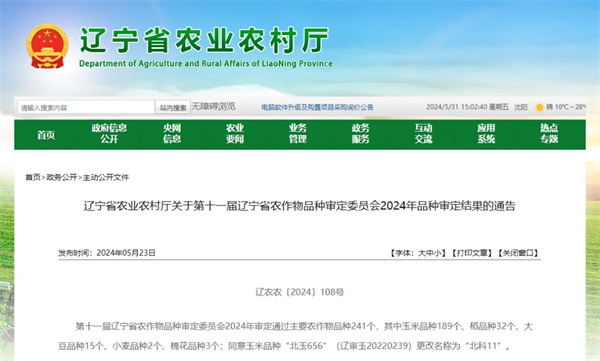The image size is (600, 361).
Task: Open 政务服务 in navigation bar
Action: tap(360, 134)
